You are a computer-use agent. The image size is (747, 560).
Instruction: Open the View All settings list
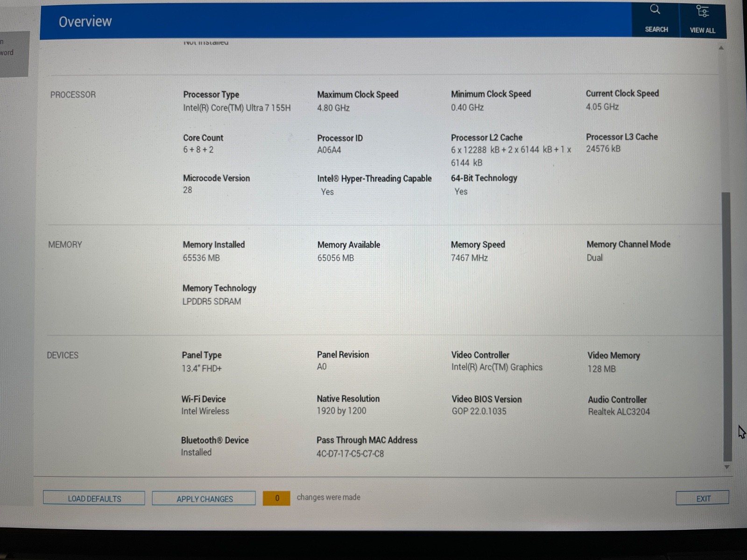[702, 20]
